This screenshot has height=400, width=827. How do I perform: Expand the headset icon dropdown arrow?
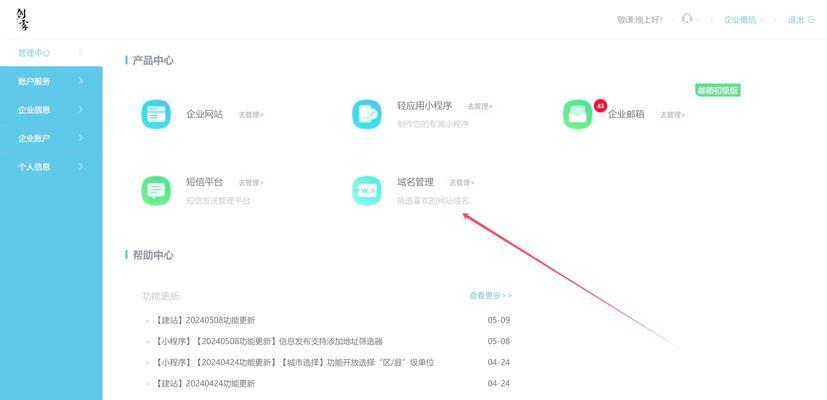point(699,20)
